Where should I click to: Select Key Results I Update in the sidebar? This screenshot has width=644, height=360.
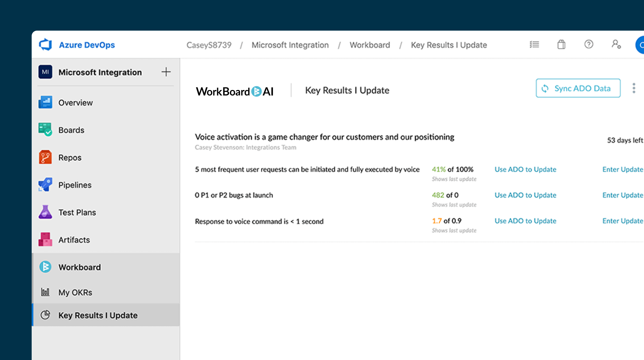coord(98,315)
